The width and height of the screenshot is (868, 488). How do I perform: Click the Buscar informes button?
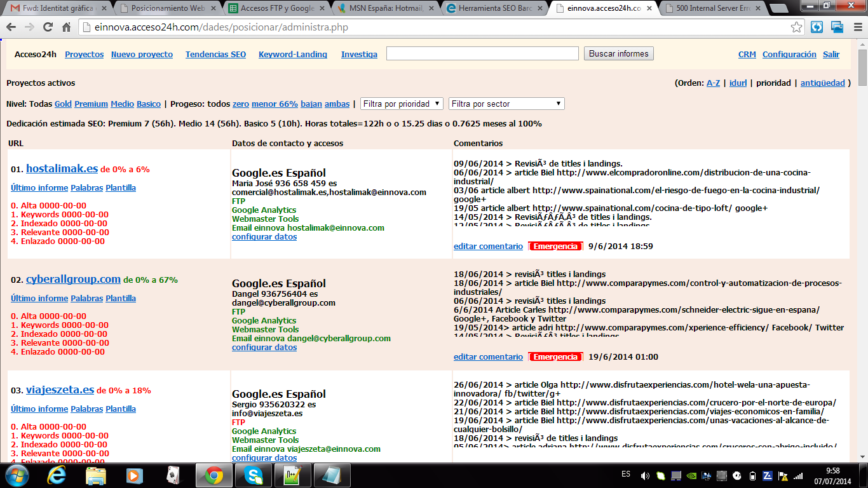tap(619, 54)
